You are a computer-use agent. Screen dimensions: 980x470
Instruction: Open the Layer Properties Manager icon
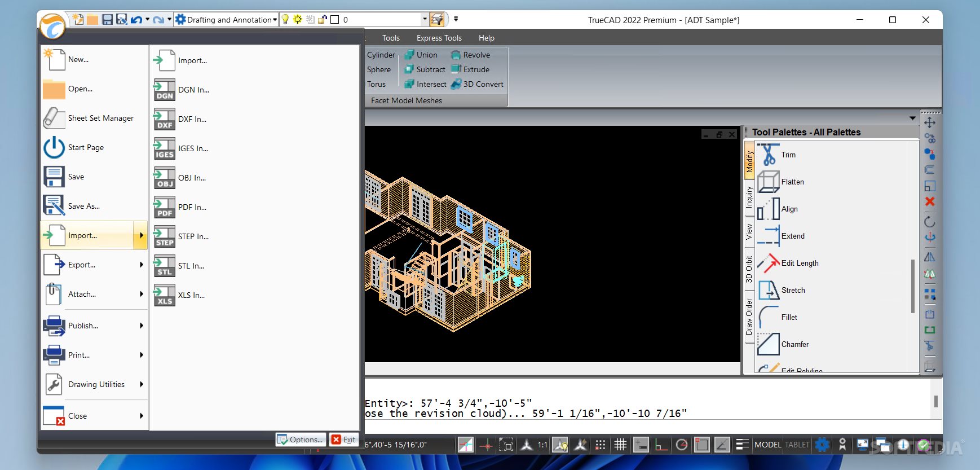(436, 20)
